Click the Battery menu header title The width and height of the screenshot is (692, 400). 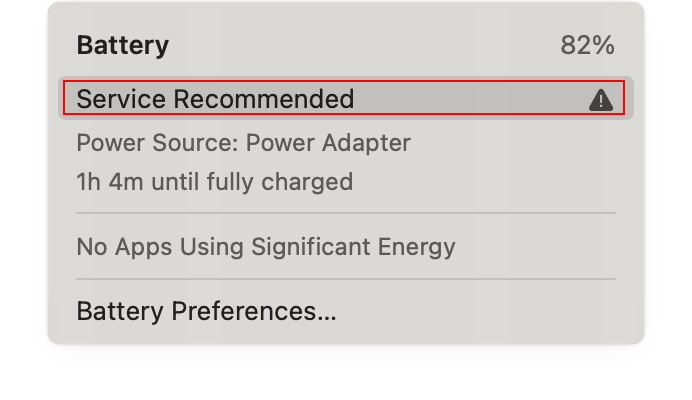coord(122,46)
